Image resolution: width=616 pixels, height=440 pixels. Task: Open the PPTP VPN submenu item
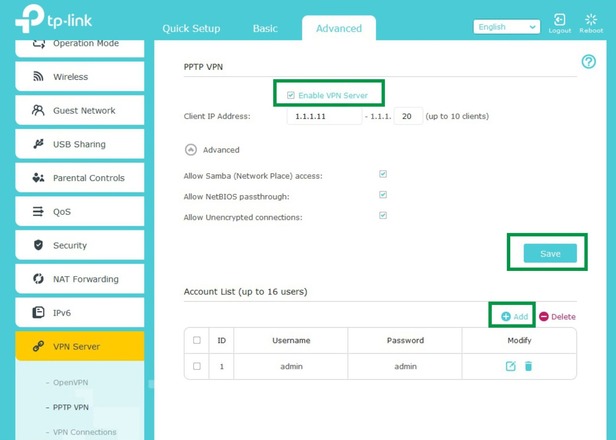(x=71, y=407)
